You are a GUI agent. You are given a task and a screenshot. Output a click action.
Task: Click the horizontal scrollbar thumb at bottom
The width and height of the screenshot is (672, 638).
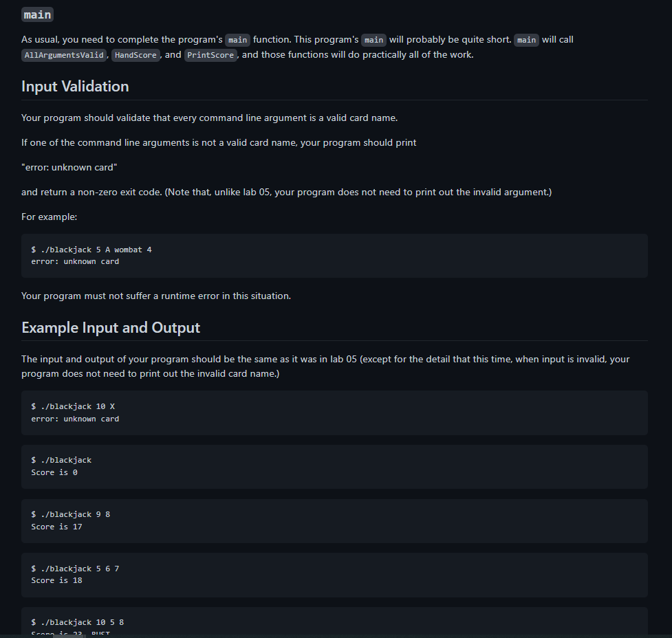coord(69,637)
